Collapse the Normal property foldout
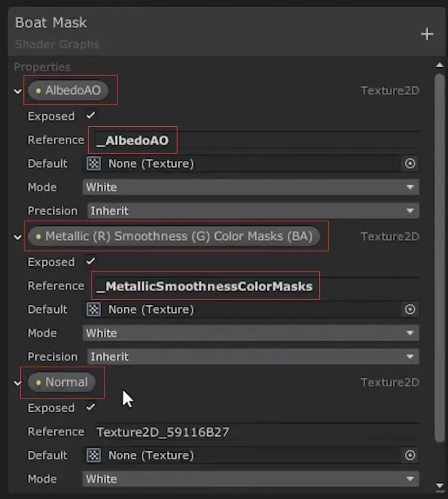Image resolution: width=448 pixels, height=499 pixels. (18, 383)
